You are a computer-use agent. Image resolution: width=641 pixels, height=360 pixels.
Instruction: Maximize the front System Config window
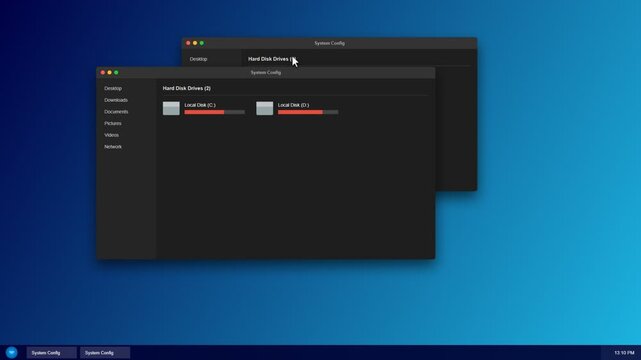coord(116,72)
